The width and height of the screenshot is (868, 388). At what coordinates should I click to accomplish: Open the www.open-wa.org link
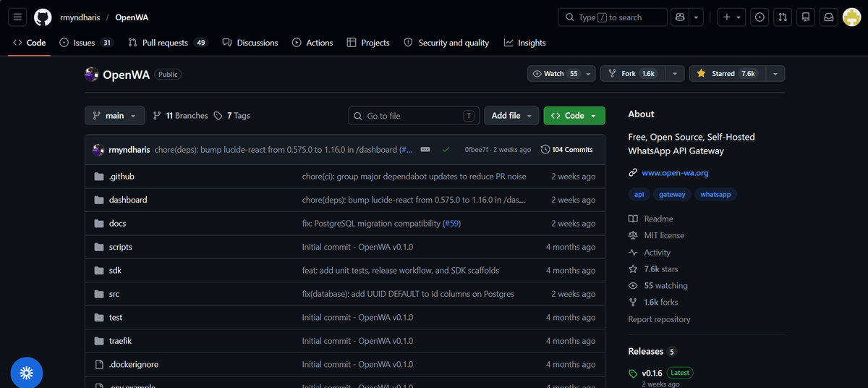pos(675,173)
